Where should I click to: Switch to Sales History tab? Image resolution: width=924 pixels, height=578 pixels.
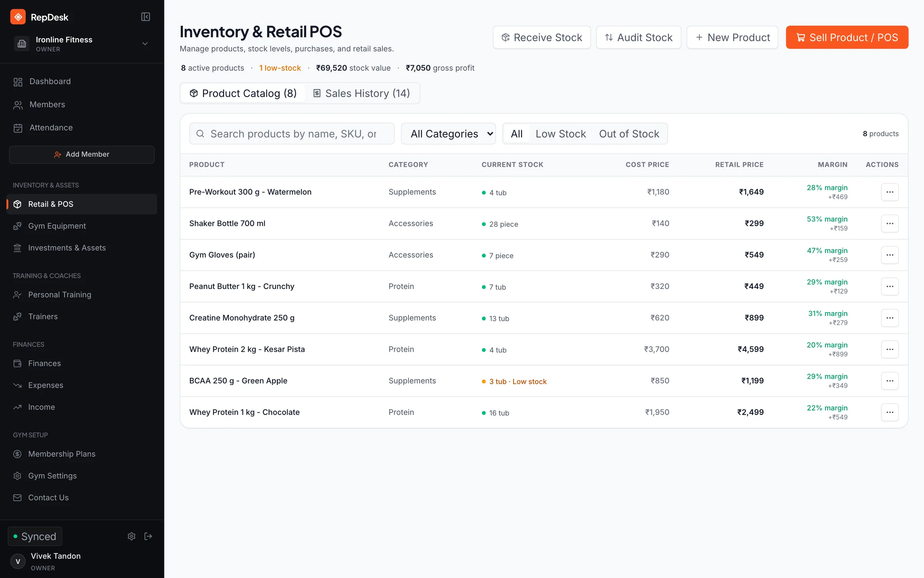tap(362, 93)
